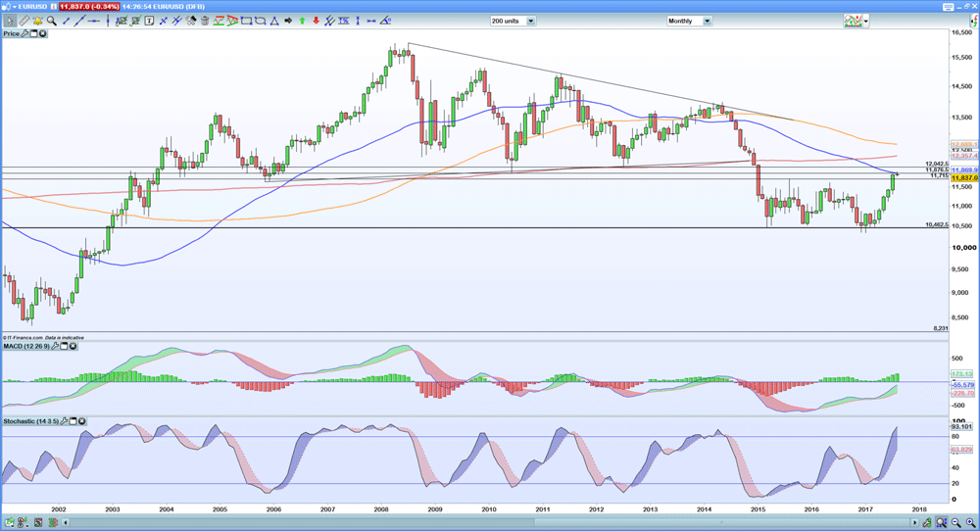
Task: Open Price panel wrench settings
Action: click(24, 33)
